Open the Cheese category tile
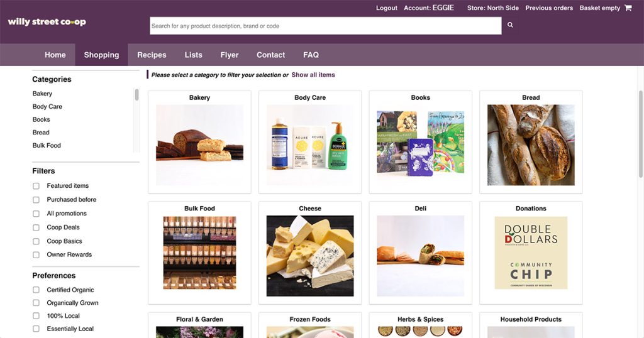644x338 pixels. (310, 253)
